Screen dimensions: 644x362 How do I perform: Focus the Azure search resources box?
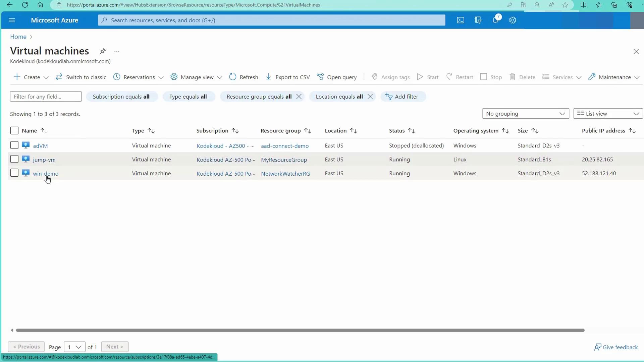pos(271,20)
